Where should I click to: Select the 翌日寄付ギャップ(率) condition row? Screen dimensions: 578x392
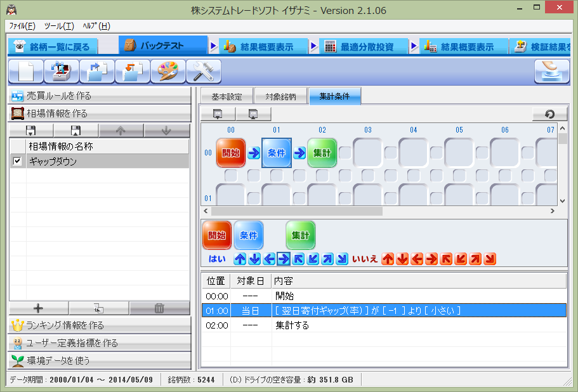tap(384, 311)
